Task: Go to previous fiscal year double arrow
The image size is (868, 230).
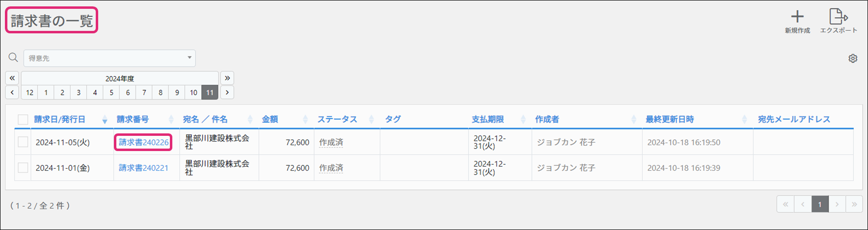Action: pos(12,78)
